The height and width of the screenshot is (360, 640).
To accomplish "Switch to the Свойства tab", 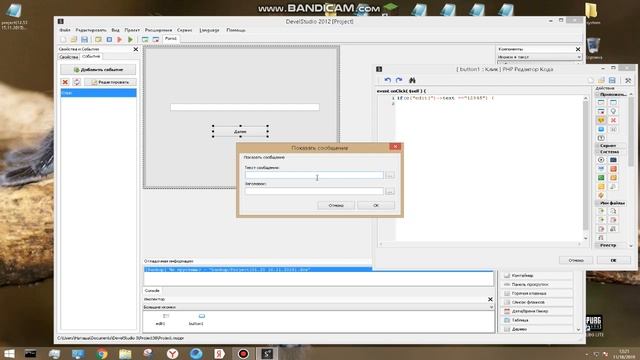I will (x=69, y=57).
